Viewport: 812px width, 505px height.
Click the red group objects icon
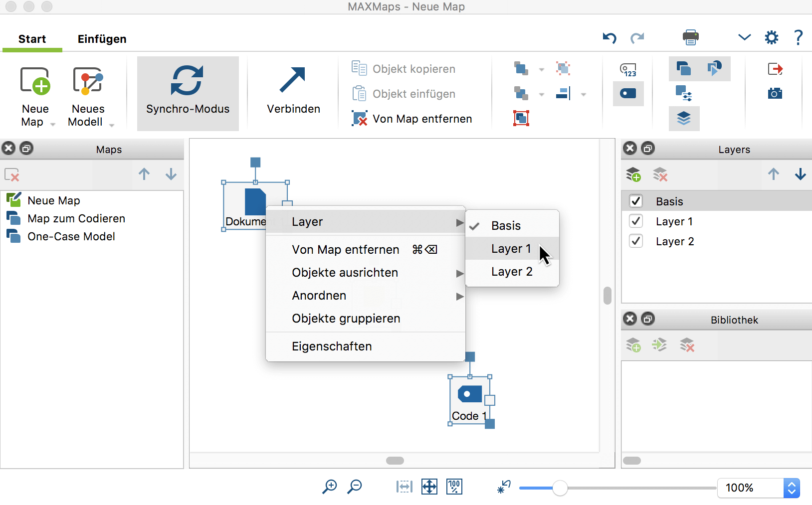[521, 118]
